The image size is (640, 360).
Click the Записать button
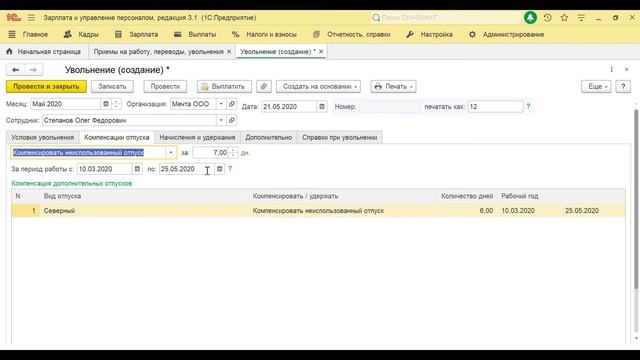click(x=112, y=87)
